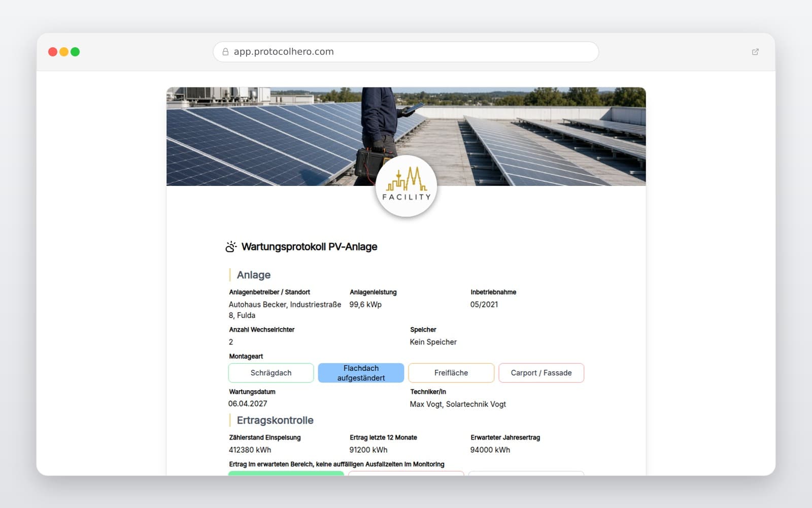The width and height of the screenshot is (812, 508).
Task: Click the 'Anlagenleistung' label
Action: pos(373,292)
